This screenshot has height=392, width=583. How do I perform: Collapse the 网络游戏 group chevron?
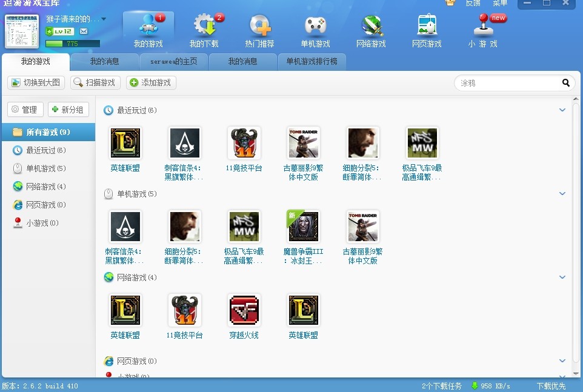562,277
